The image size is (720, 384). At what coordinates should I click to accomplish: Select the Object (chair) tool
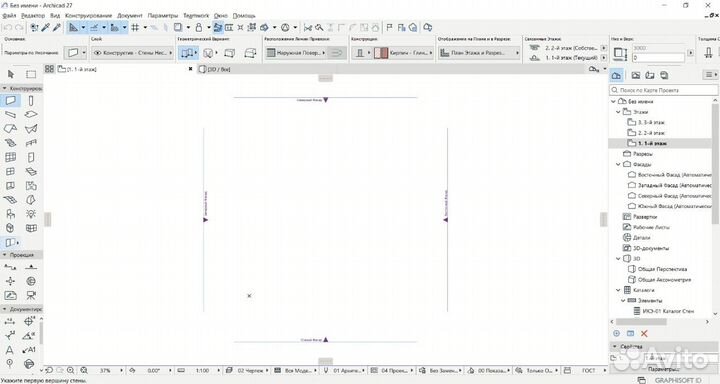tap(11, 214)
